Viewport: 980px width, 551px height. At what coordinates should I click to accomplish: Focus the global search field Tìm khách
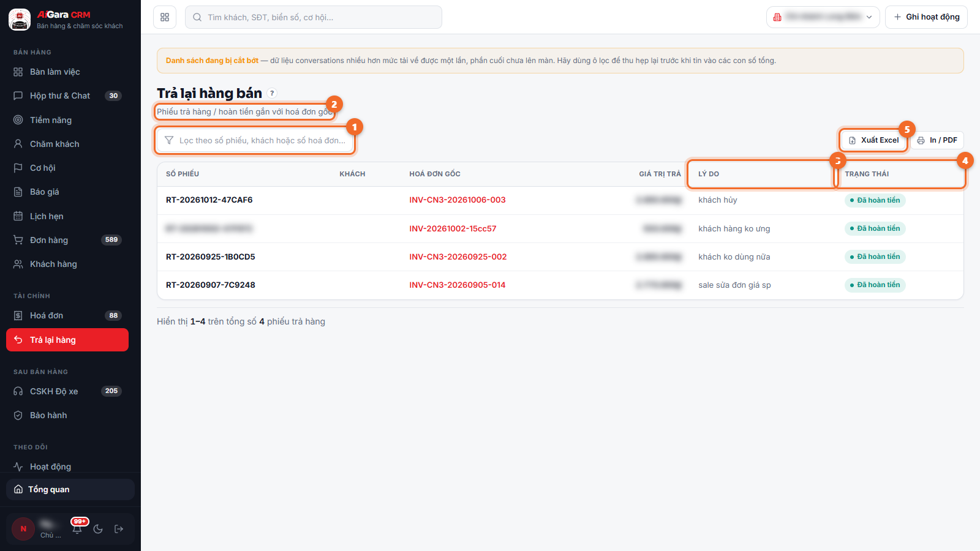(314, 17)
